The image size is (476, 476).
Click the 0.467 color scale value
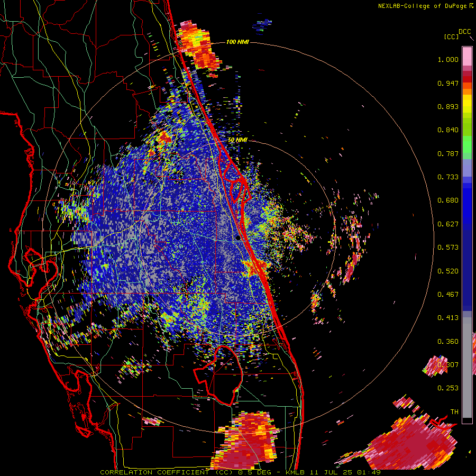pyautogui.click(x=448, y=295)
